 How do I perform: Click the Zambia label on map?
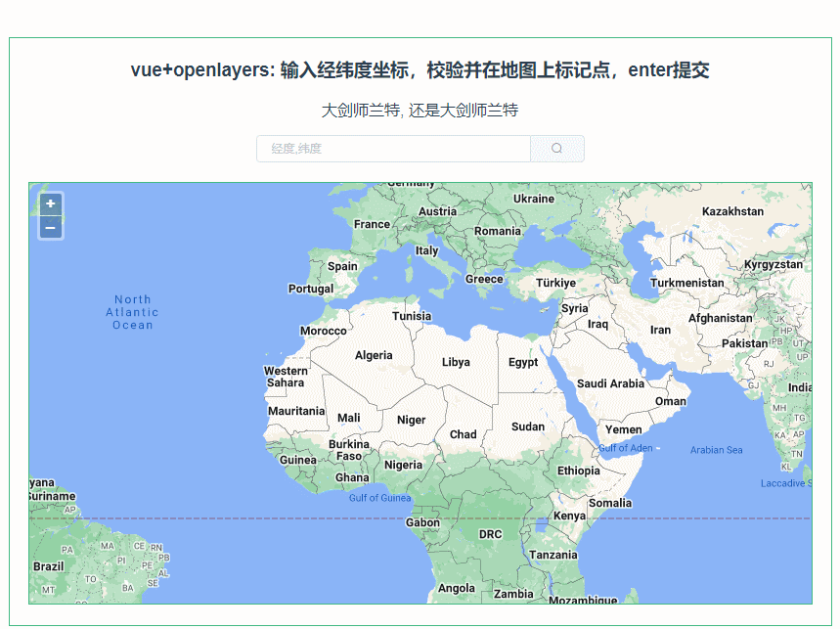pyautogui.click(x=513, y=594)
